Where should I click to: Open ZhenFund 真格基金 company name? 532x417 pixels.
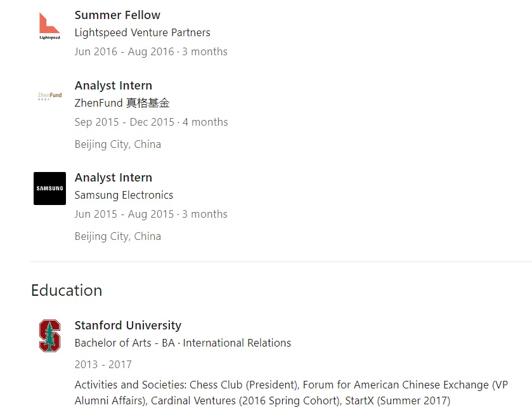coord(122,103)
